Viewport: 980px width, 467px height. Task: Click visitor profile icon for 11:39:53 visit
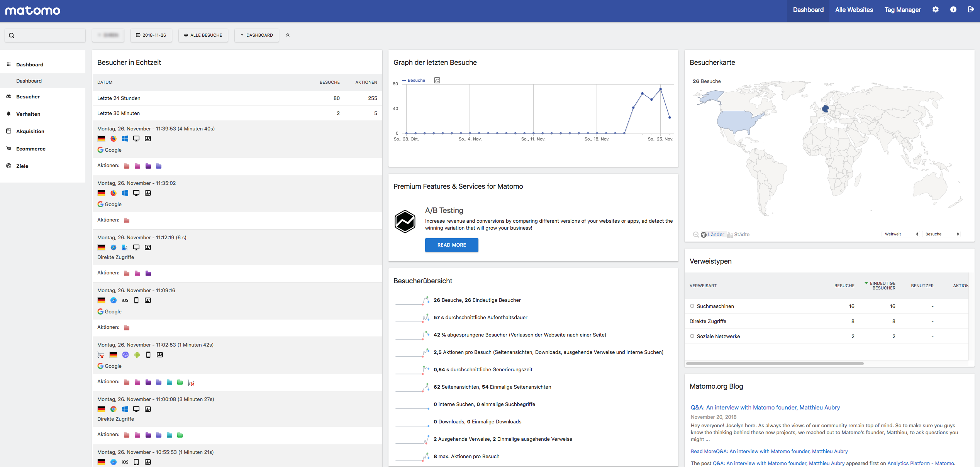point(148,139)
